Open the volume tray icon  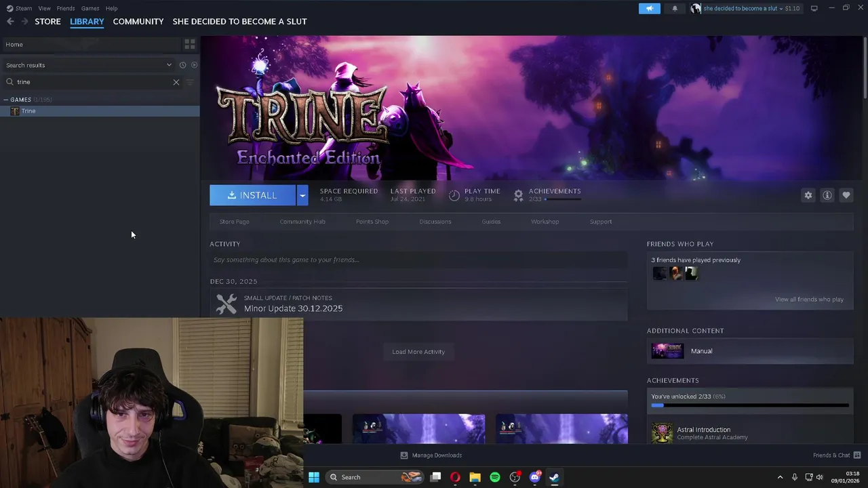[819, 477]
